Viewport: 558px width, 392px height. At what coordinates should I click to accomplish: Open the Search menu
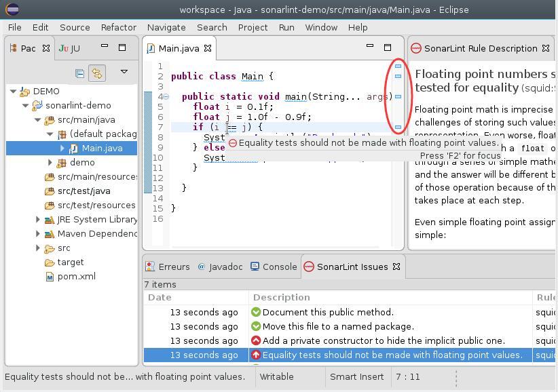[212, 27]
